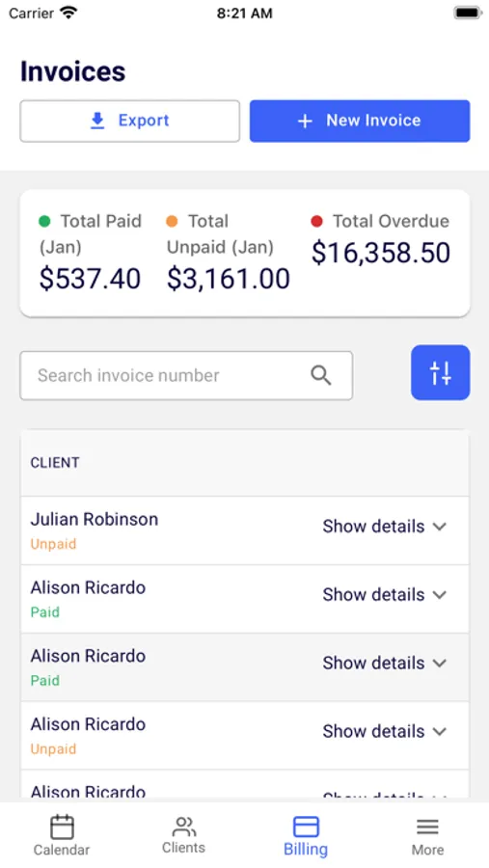489x868 pixels.
Task: Click the search magnifier icon
Action: (x=320, y=375)
